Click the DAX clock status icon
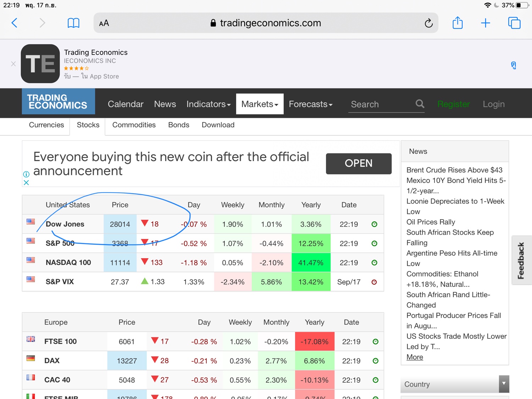The width and height of the screenshot is (532, 399). tap(376, 361)
